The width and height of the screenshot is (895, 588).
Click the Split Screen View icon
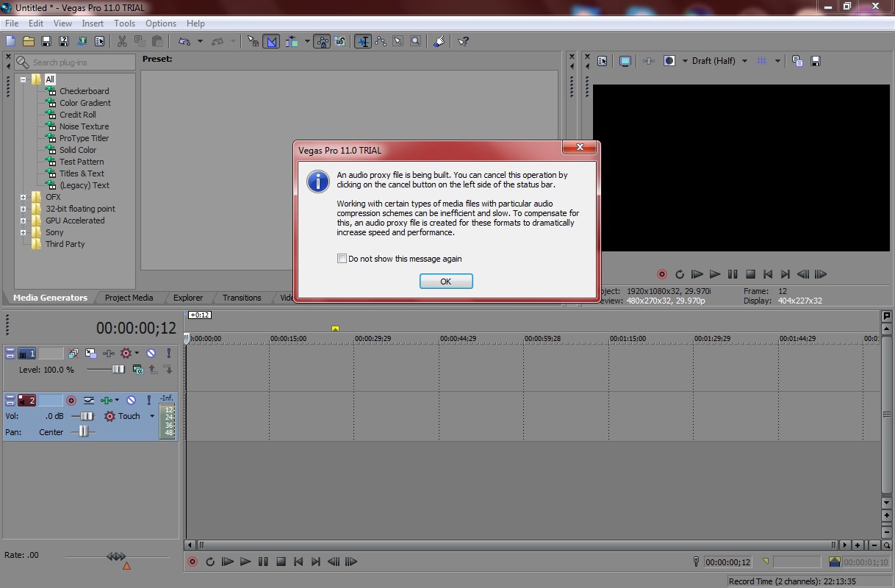[669, 61]
